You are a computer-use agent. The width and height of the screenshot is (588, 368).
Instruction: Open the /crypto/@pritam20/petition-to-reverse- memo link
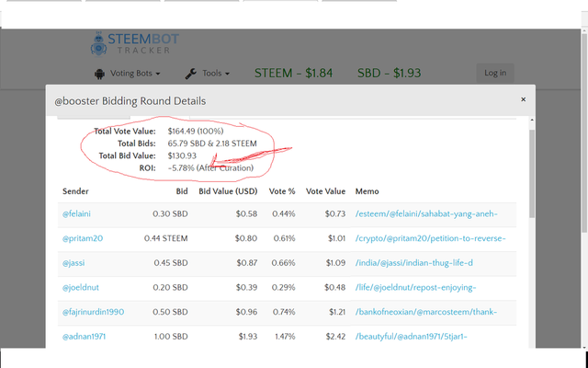pos(431,238)
